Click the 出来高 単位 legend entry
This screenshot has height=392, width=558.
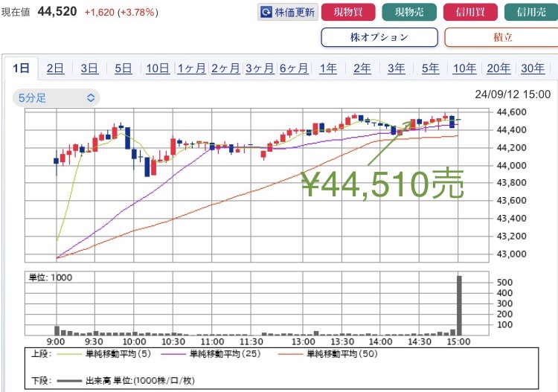tap(126, 381)
